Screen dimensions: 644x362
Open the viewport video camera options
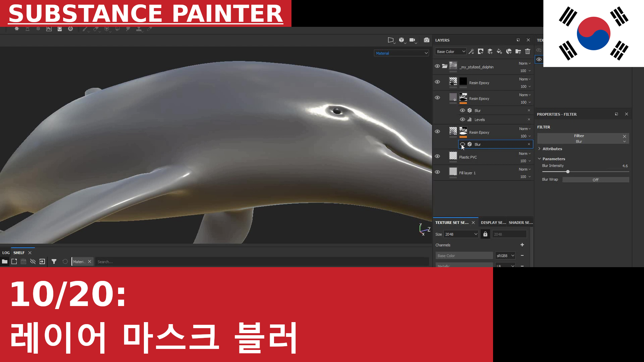(413, 40)
